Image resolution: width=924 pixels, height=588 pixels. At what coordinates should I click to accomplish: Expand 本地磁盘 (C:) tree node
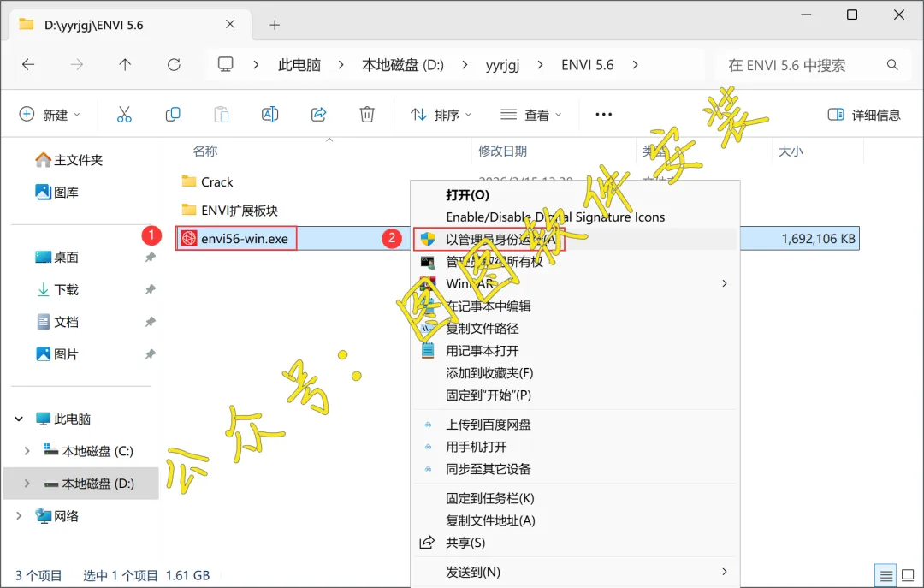tap(27, 451)
